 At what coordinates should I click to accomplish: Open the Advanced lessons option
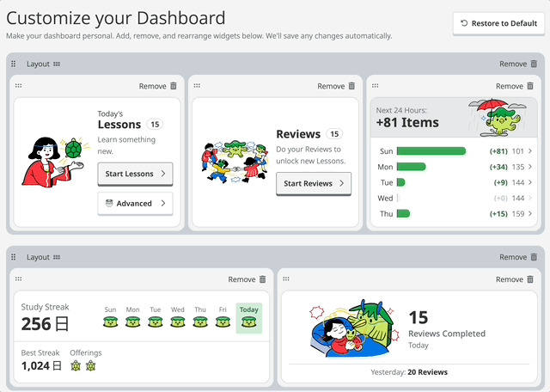tap(135, 204)
